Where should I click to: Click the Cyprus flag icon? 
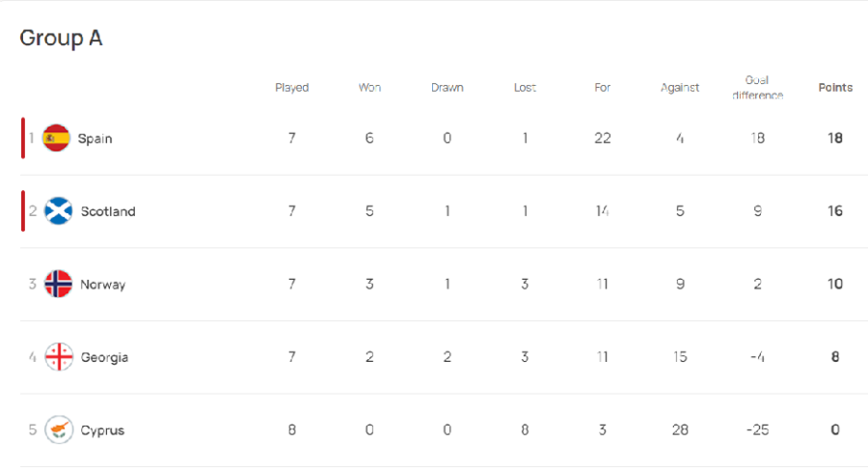pyautogui.click(x=59, y=429)
